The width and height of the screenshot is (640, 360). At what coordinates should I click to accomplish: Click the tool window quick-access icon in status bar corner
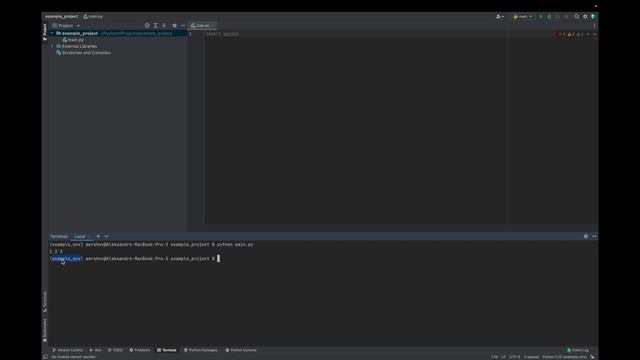45,357
